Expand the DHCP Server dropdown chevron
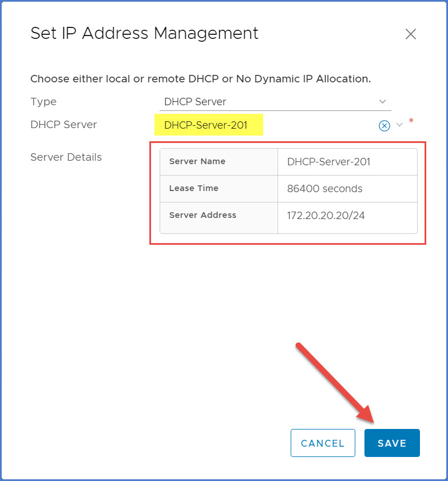 [399, 125]
